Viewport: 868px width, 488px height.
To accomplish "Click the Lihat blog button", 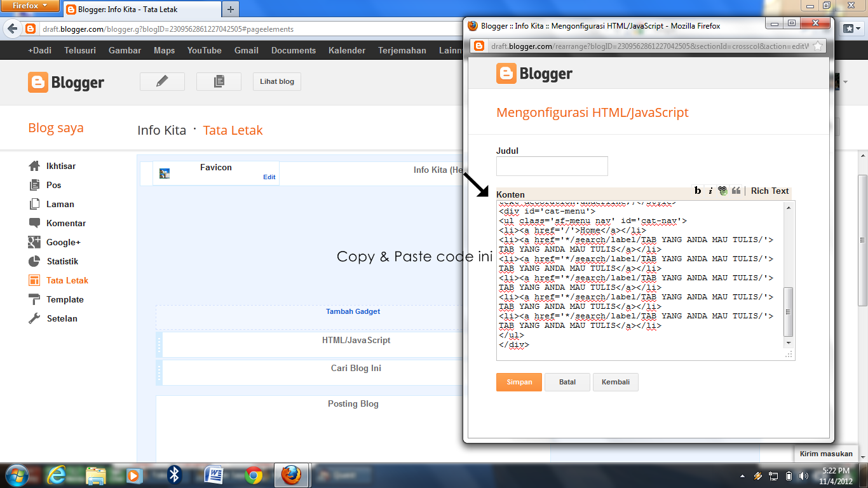I will [277, 81].
